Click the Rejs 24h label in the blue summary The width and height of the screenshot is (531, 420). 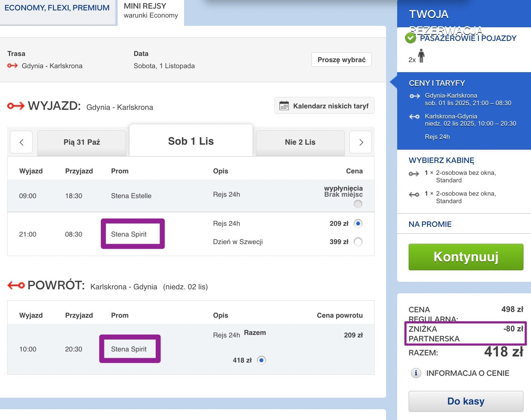pyautogui.click(x=437, y=137)
